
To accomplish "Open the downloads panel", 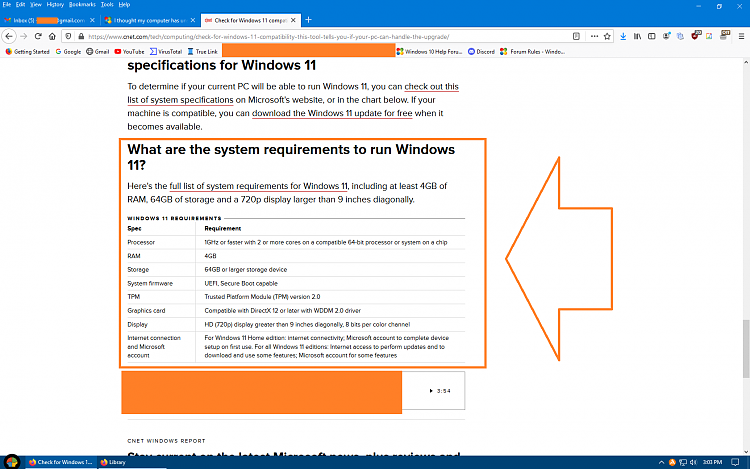I will 623,36.
